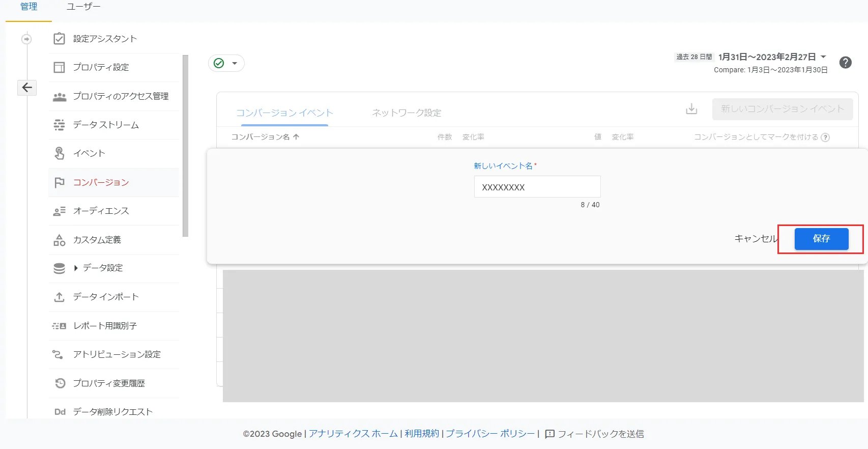Image resolution: width=868 pixels, height=449 pixels.
Task: Click the 保存 button
Action: click(821, 239)
